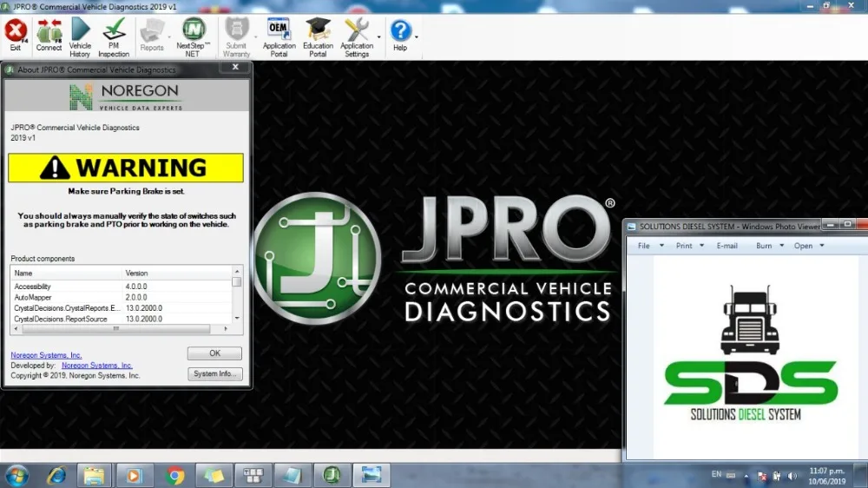
Task: Click the blue window taskbar icon
Action: click(x=293, y=475)
